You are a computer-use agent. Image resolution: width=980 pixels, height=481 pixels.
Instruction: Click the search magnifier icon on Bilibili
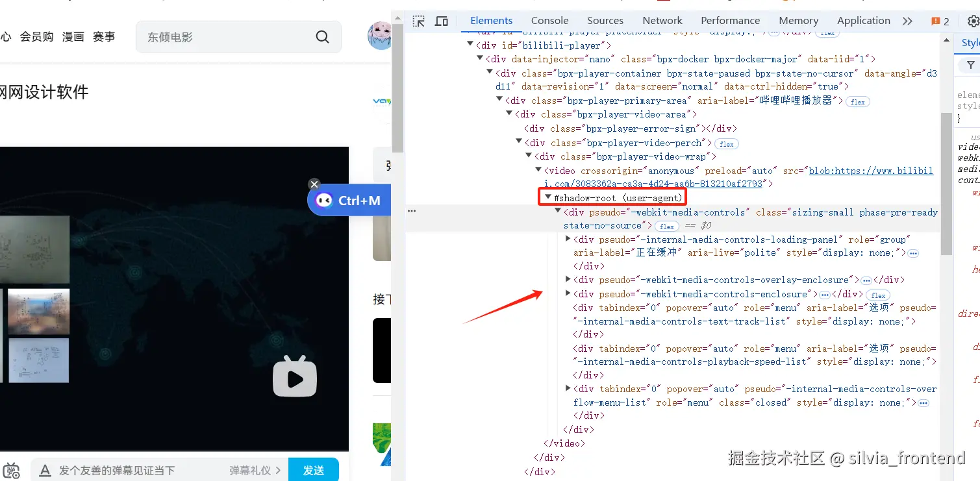322,37
